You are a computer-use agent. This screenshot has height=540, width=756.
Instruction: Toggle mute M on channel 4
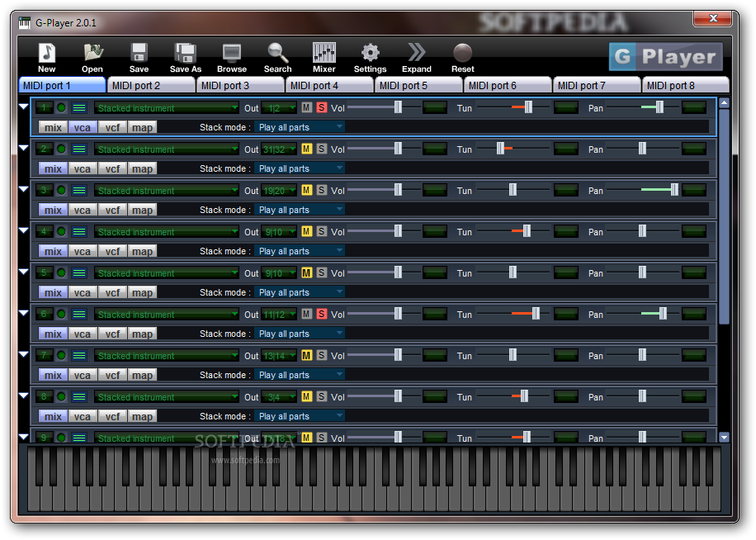[x=307, y=231]
